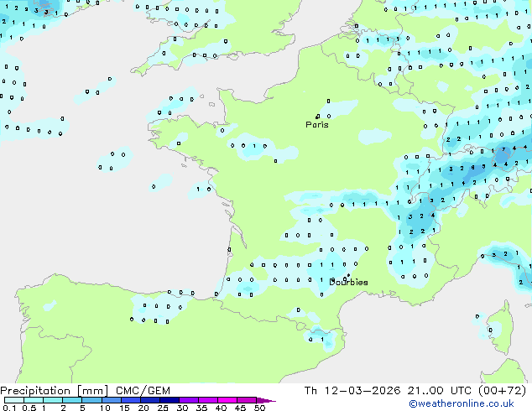Click the legend value label '25'

tap(163, 408)
